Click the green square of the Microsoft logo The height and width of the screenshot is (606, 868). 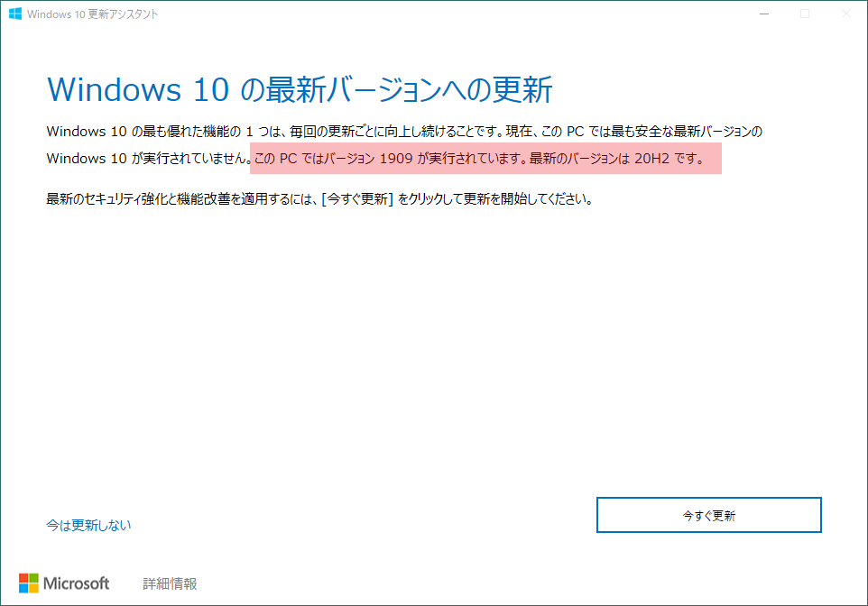pyautogui.click(x=34, y=578)
